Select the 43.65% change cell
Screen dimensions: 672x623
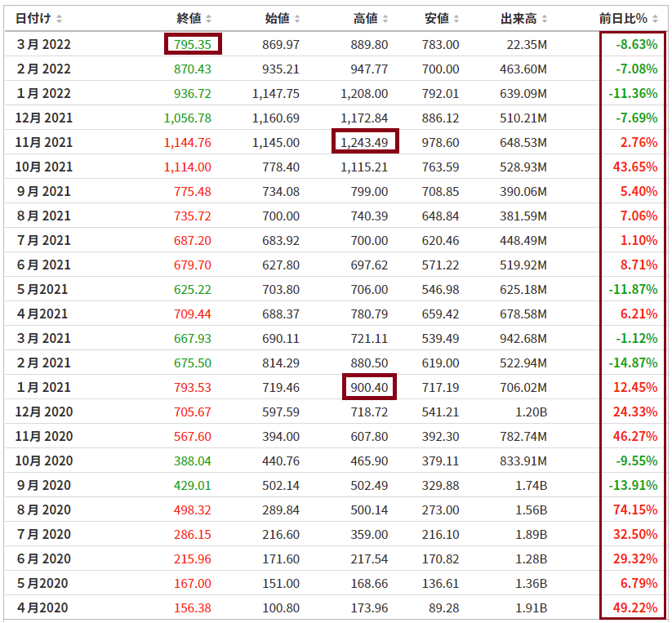[x=635, y=167]
